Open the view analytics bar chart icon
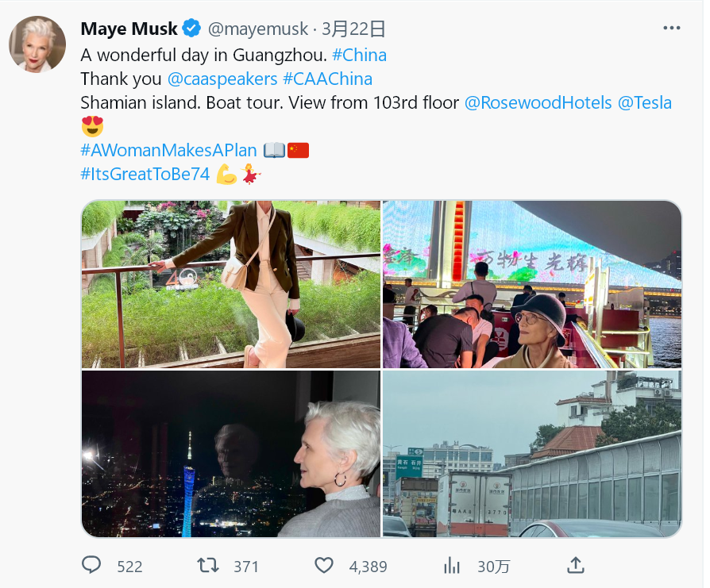Image resolution: width=710 pixels, height=588 pixels. coord(451,565)
